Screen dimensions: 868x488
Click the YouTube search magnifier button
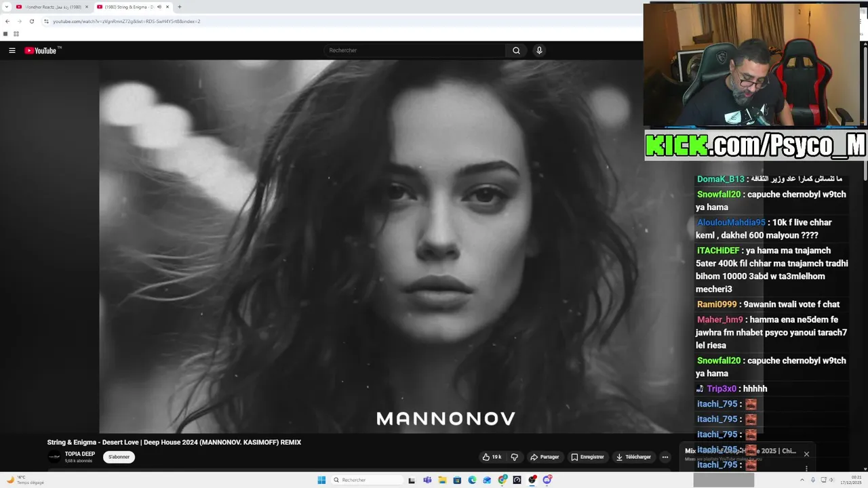click(x=516, y=50)
